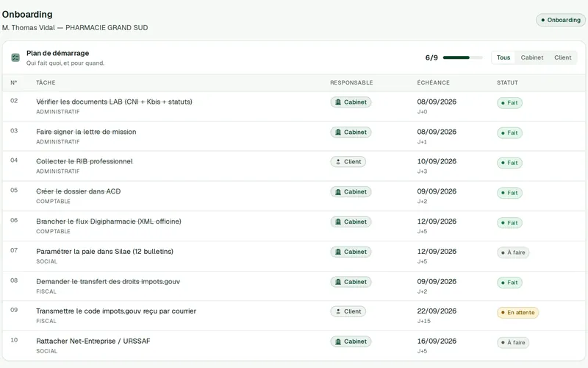588x368 pixels.
Task: Click Client responsible chip for Collecter le RIB
Action: tap(348, 162)
